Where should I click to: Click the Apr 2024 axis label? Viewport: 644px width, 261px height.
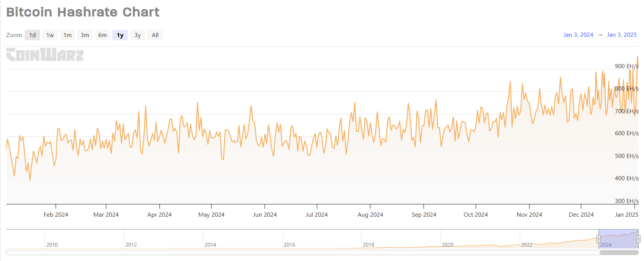pyautogui.click(x=159, y=215)
